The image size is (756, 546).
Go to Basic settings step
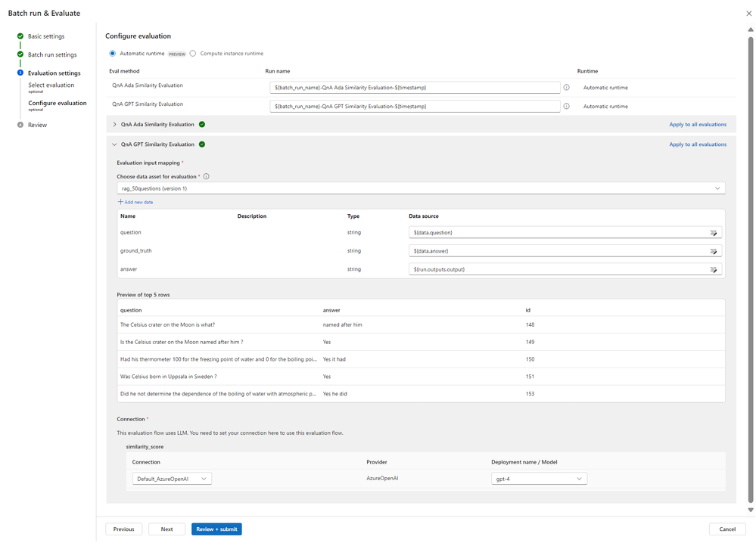click(46, 36)
